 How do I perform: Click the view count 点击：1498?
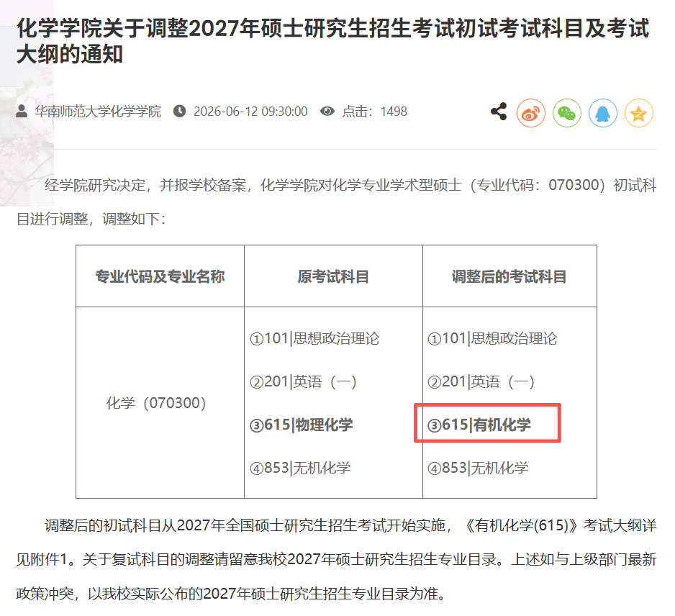[374, 112]
